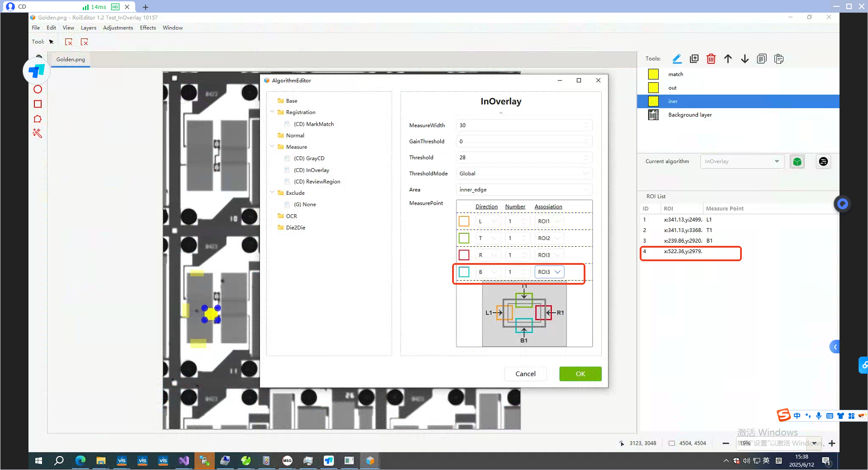
Task: Open the zoom percentage dropdown
Action: (815, 443)
